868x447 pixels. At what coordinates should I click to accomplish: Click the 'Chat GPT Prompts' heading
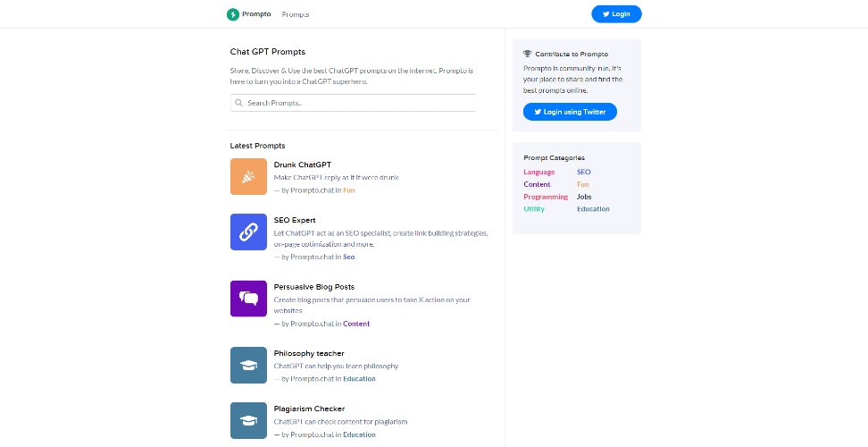click(x=268, y=52)
